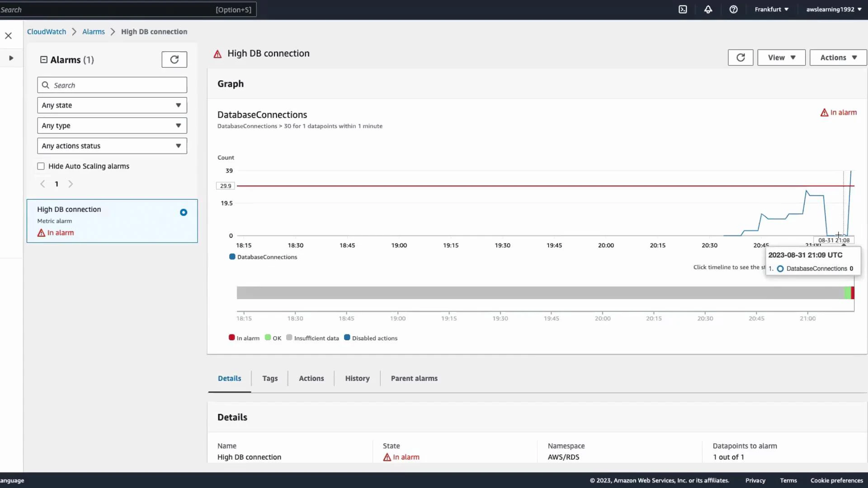Navigate to CloudWatch via breadcrumb link
868x488 pixels.
click(47, 32)
